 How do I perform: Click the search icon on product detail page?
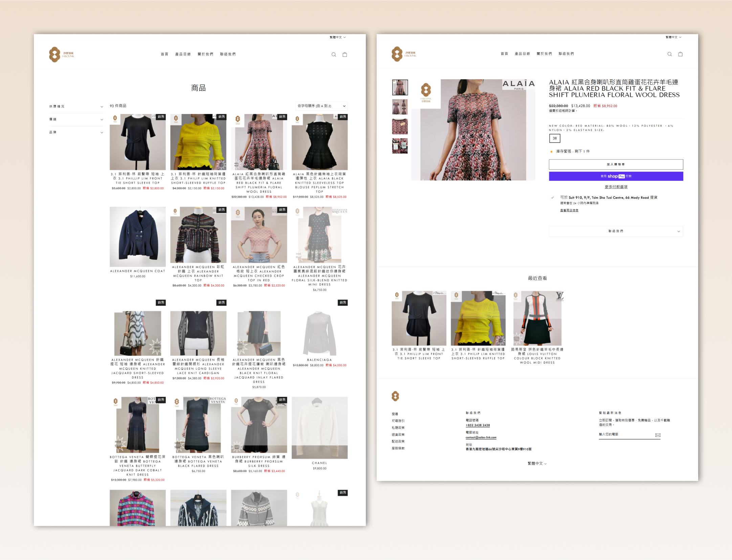click(669, 54)
